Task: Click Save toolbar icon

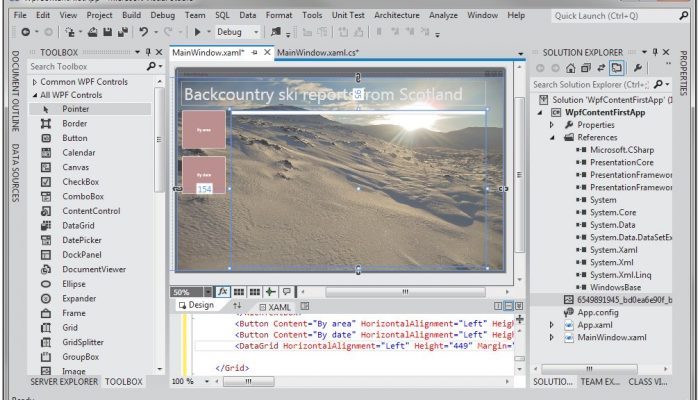Action: point(107,32)
